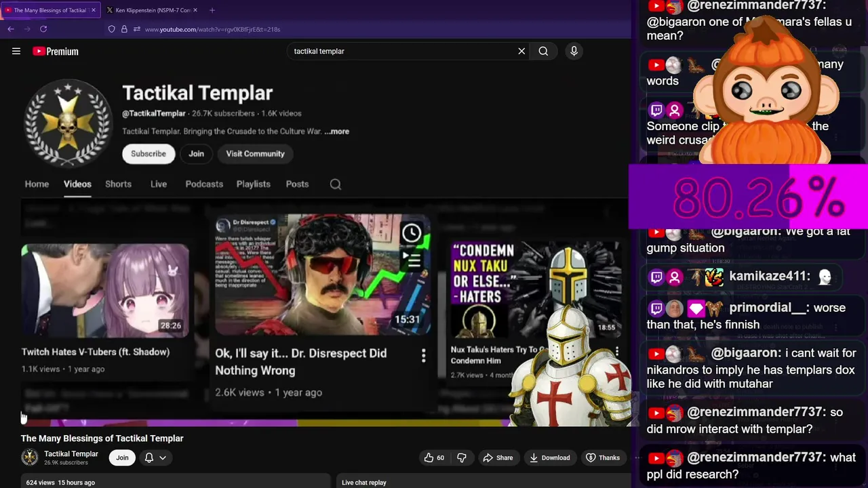The width and height of the screenshot is (868, 488).
Task: Reload the page in the browser
Action: pos(43,29)
